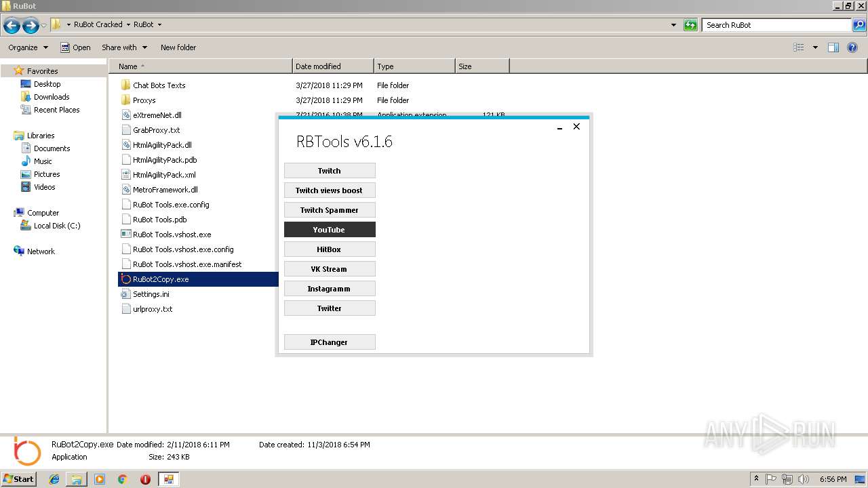This screenshot has height=488, width=868.
Task: Open Desktop in navigation pane
Action: 47,84
